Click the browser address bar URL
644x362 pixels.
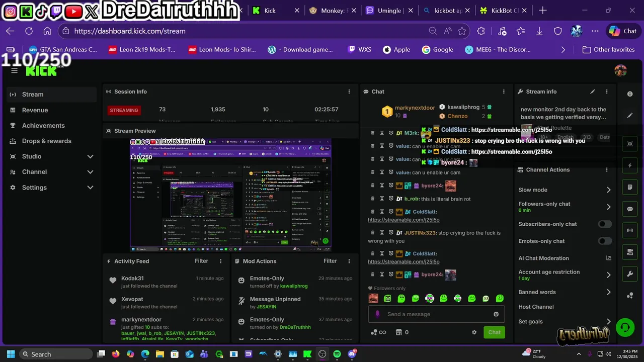click(130, 31)
